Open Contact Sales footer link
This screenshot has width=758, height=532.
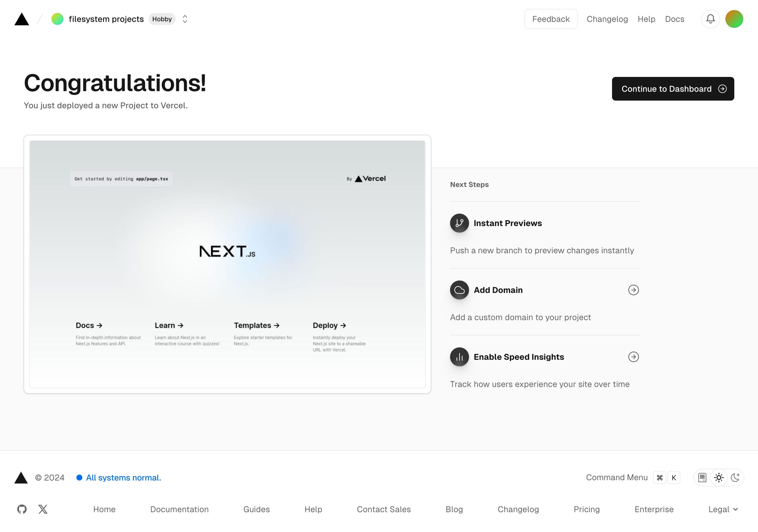click(x=384, y=509)
